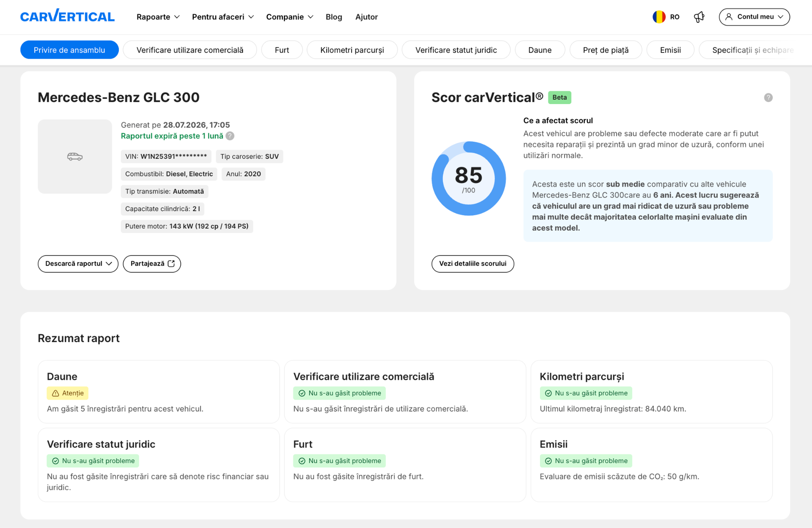The width and height of the screenshot is (812, 528).
Task: Switch to Verificare utilizare comercială tab
Action: pyautogui.click(x=190, y=50)
